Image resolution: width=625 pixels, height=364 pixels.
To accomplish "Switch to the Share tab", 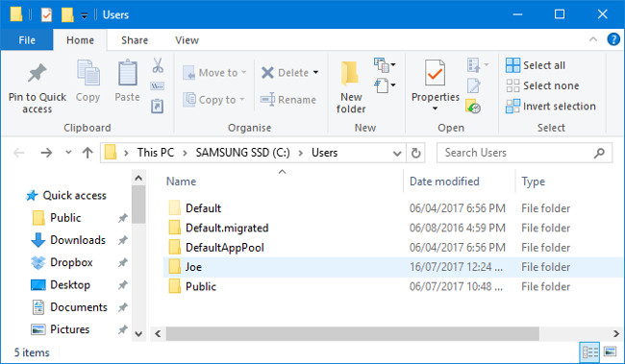I will (x=135, y=39).
